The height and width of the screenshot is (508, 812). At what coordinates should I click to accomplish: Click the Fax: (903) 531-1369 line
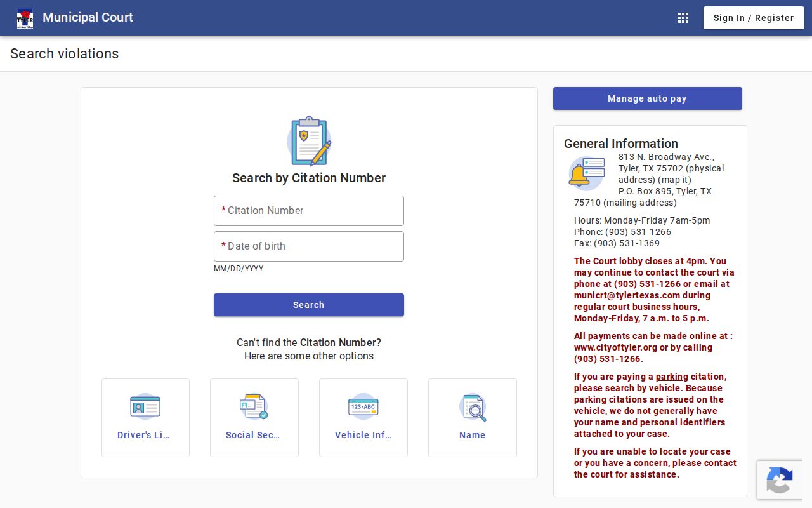tap(617, 243)
